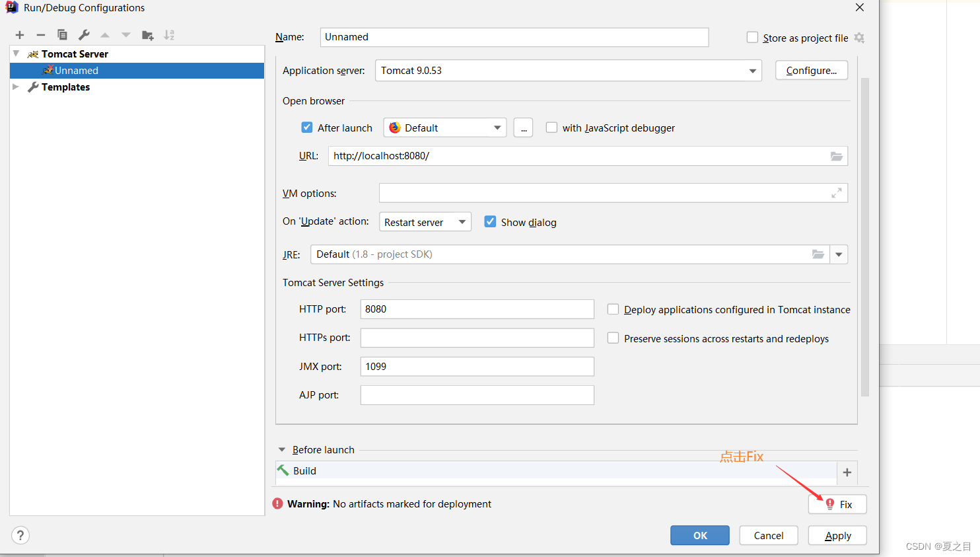Image resolution: width=980 pixels, height=557 pixels.
Task: Select Templates item in tree
Action: [65, 87]
